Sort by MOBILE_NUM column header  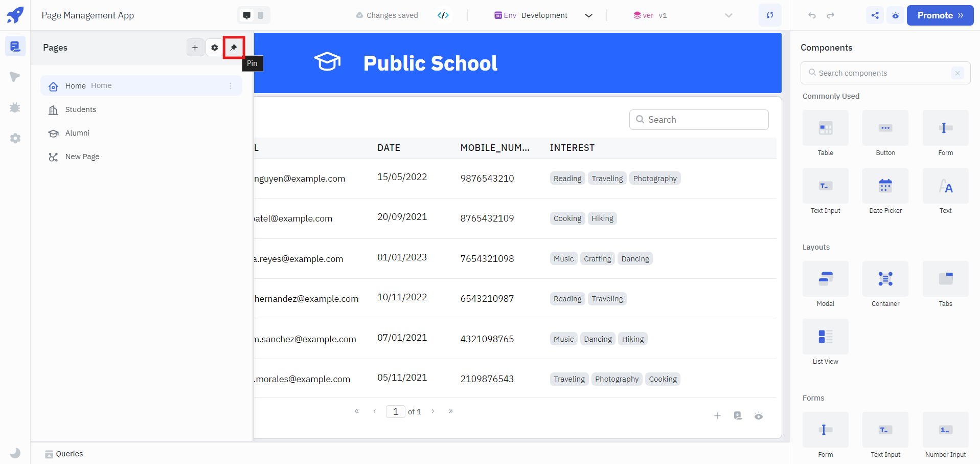(495, 148)
